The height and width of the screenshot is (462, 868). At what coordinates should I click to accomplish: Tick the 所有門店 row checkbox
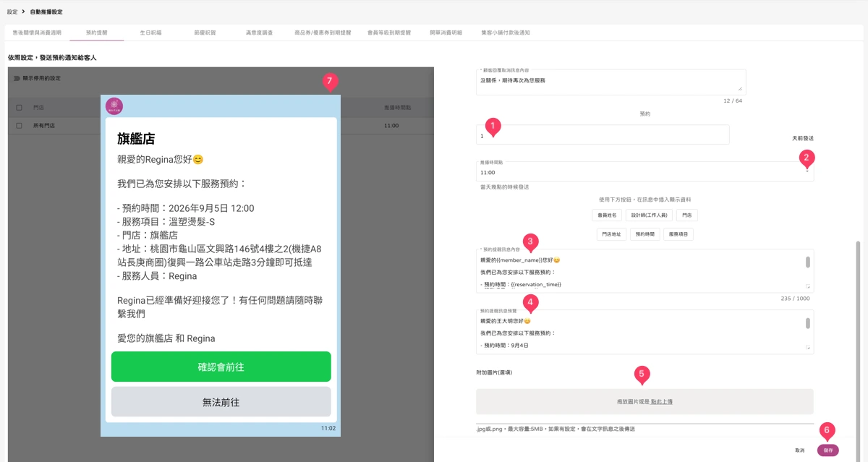pos(19,125)
